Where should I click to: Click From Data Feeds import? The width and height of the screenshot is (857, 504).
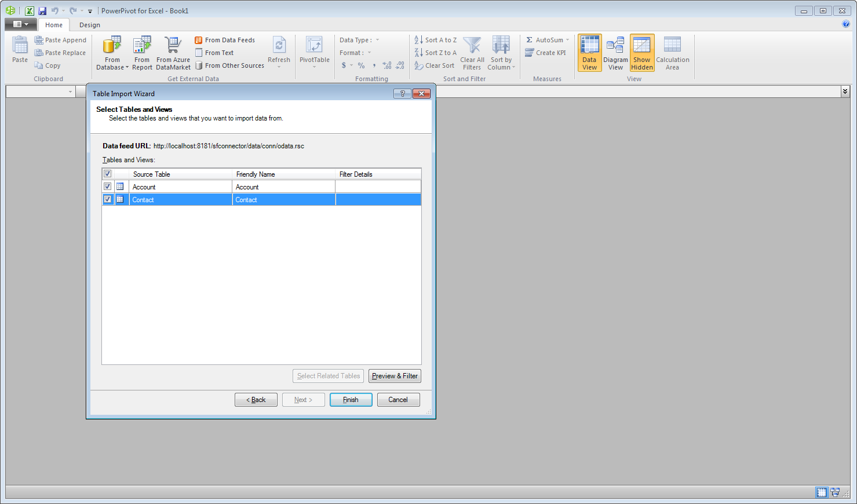coord(225,39)
